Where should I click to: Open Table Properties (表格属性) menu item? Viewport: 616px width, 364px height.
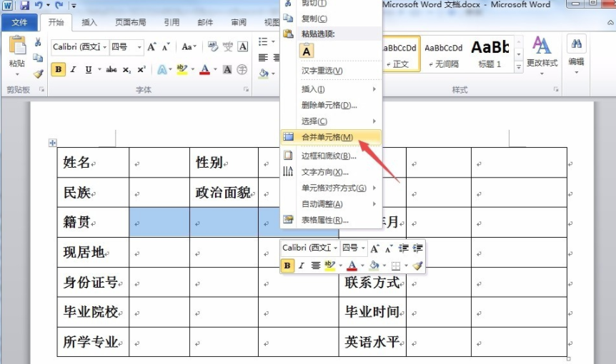pyautogui.click(x=330, y=220)
